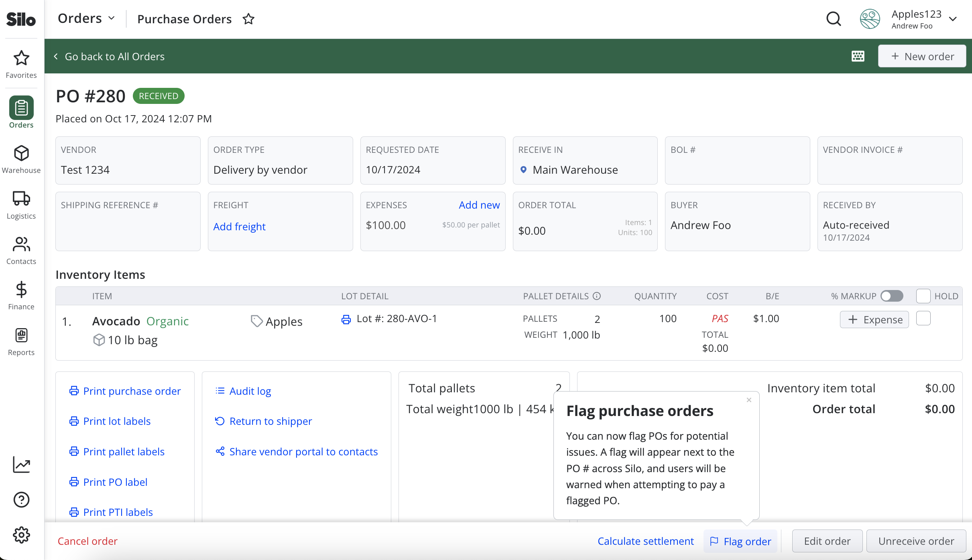Open the Contacts sidebar section
The image size is (972, 560).
[21, 250]
